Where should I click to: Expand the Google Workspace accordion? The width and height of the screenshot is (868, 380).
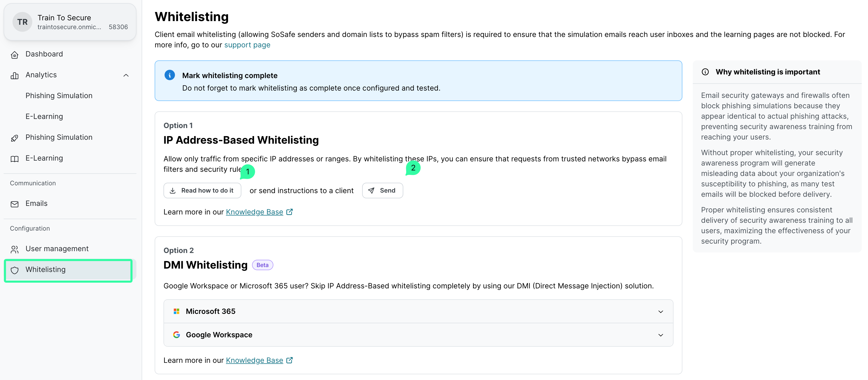click(661, 335)
